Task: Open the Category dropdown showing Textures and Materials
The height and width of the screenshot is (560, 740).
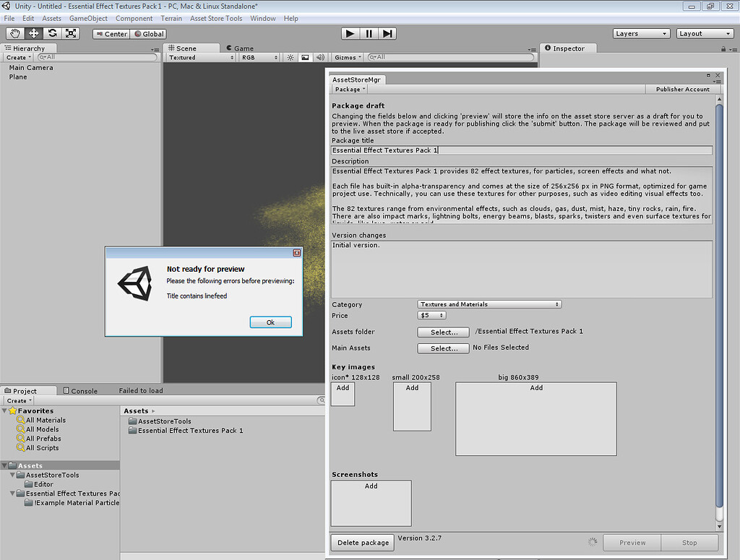Action: click(x=489, y=304)
